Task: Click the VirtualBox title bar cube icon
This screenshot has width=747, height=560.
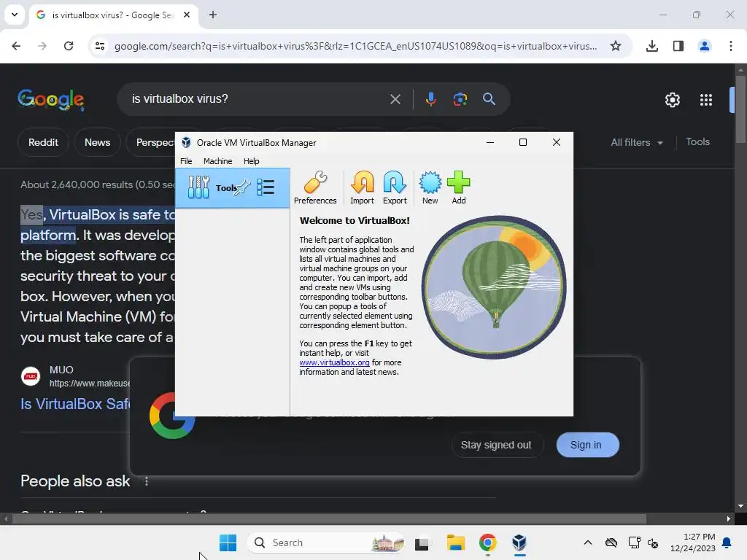Action: pos(186,142)
